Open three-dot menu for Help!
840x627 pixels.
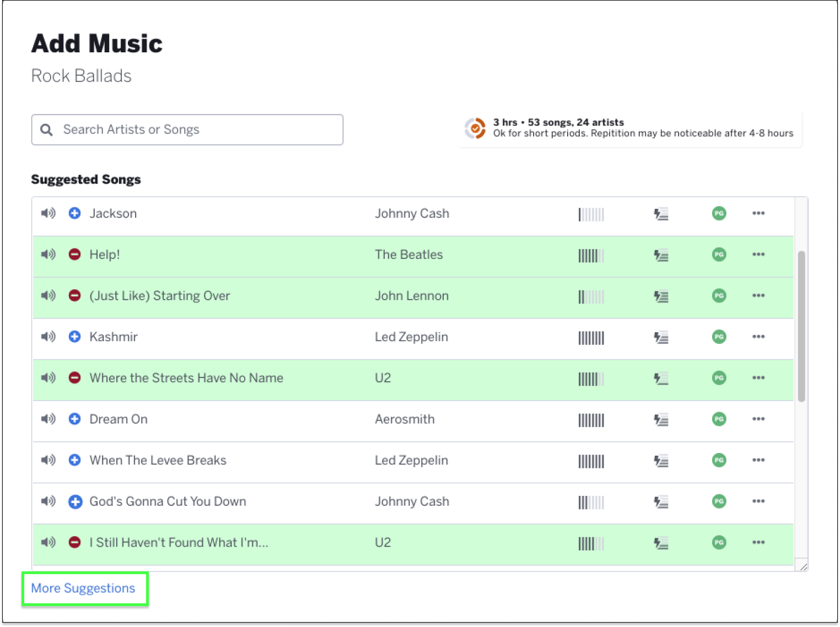point(758,255)
